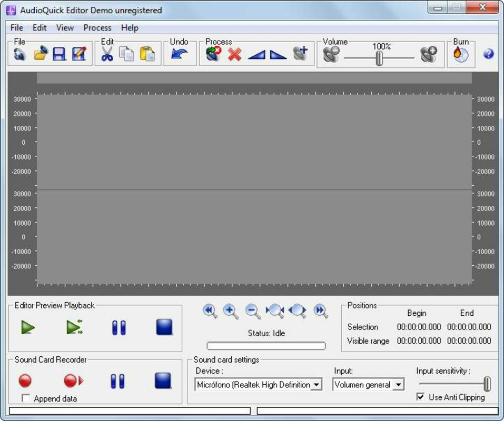Paste audio with the clipboard icon

[x=147, y=54]
